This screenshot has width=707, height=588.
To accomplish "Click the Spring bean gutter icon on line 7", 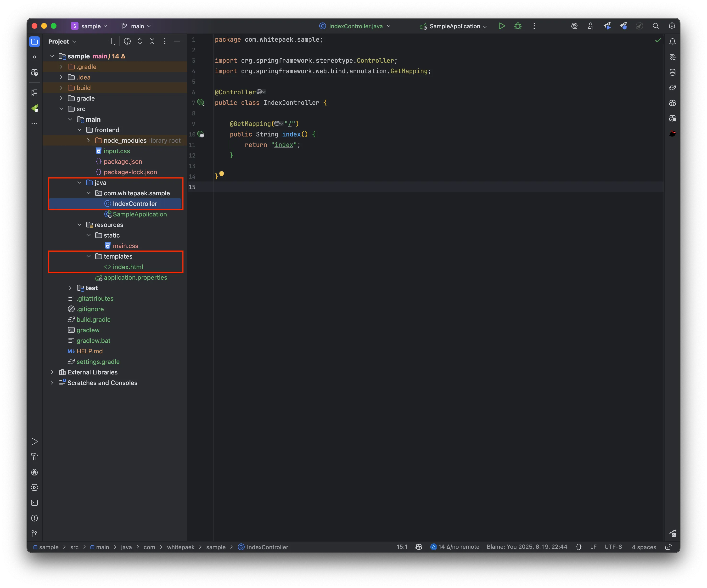I will pyautogui.click(x=201, y=103).
